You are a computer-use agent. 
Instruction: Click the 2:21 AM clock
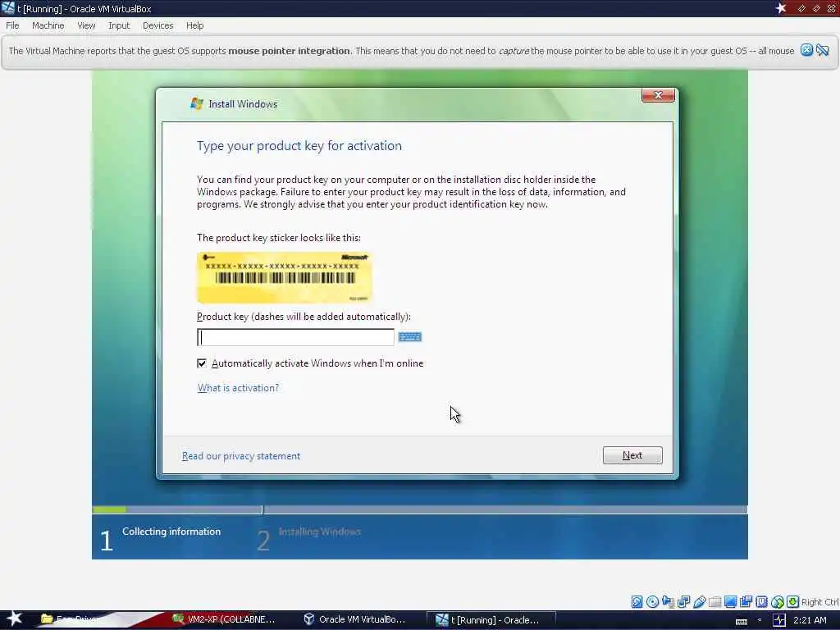pyautogui.click(x=810, y=620)
